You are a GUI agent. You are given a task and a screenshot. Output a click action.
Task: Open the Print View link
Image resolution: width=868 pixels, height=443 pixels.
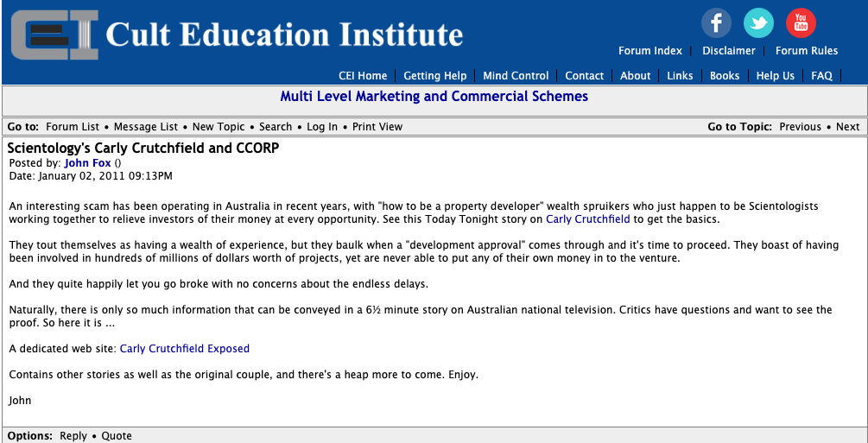377,127
